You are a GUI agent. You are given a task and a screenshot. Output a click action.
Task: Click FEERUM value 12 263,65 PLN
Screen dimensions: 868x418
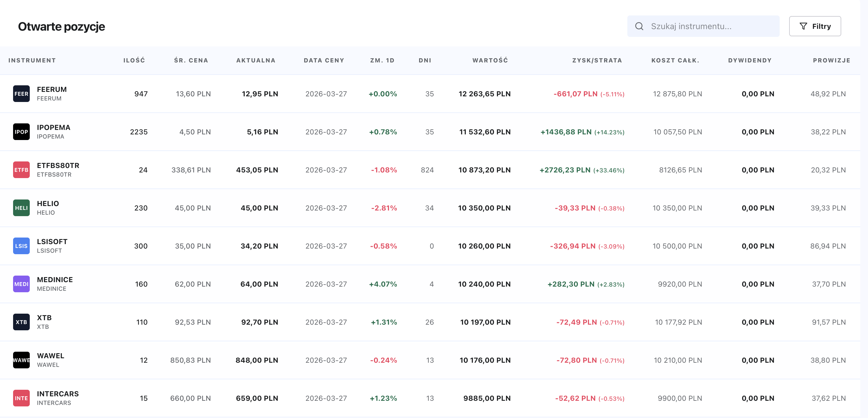(485, 94)
